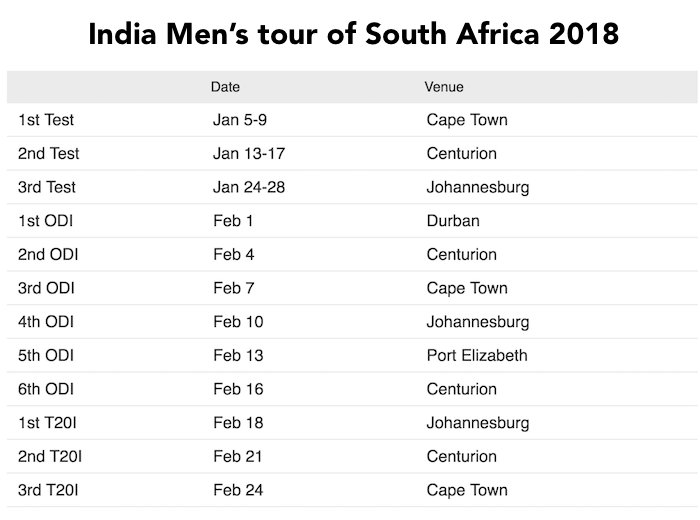Image resolution: width=700 pixels, height=520 pixels.
Task: Click the Feb 1 date cell
Action: click(233, 221)
